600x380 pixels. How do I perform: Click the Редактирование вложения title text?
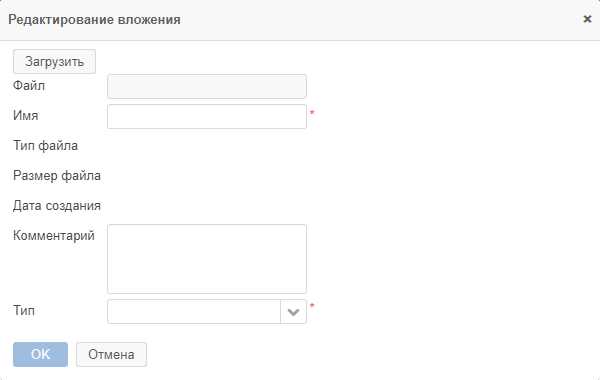click(x=95, y=20)
